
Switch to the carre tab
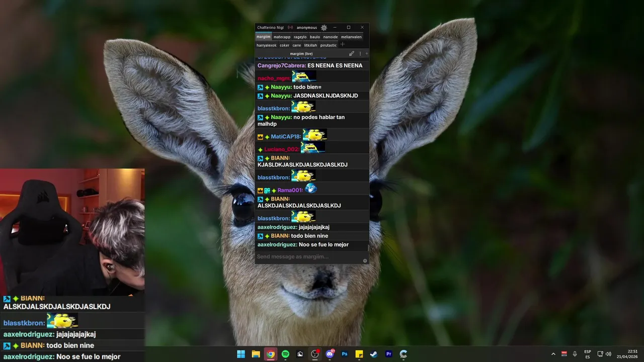(x=296, y=45)
